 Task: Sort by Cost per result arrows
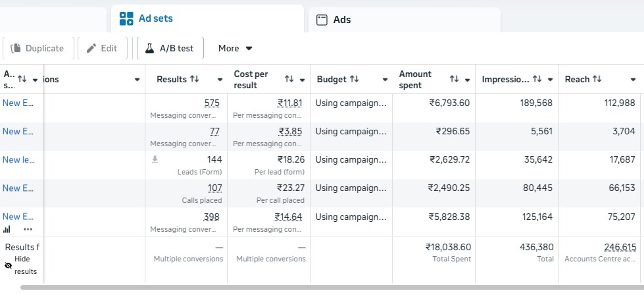(x=289, y=79)
